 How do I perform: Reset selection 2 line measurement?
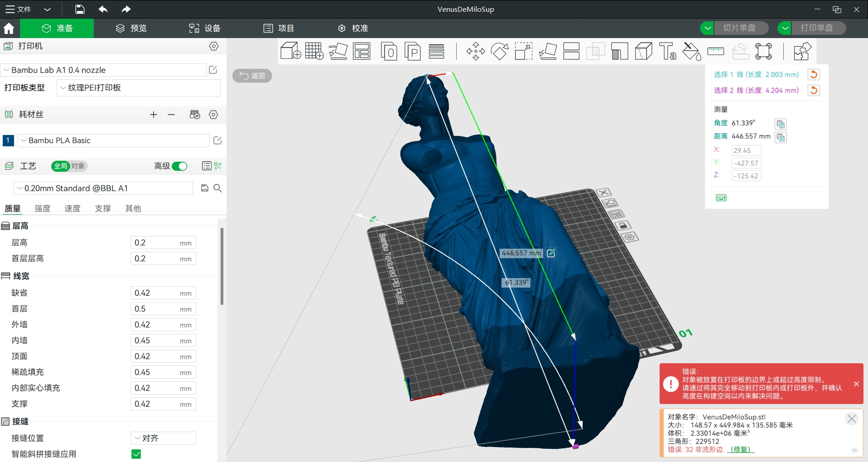tap(814, 90)
